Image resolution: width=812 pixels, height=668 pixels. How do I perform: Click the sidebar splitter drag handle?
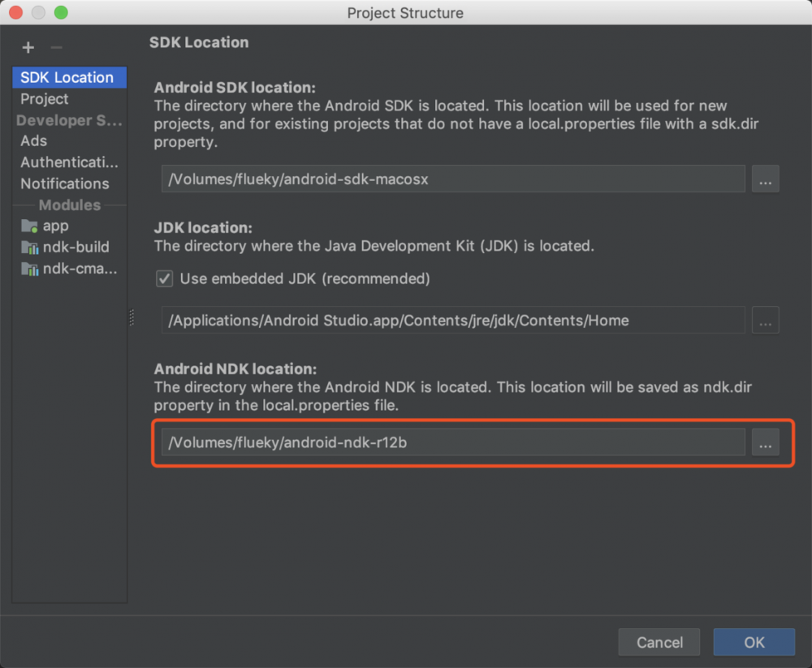[x=132, y=317]
